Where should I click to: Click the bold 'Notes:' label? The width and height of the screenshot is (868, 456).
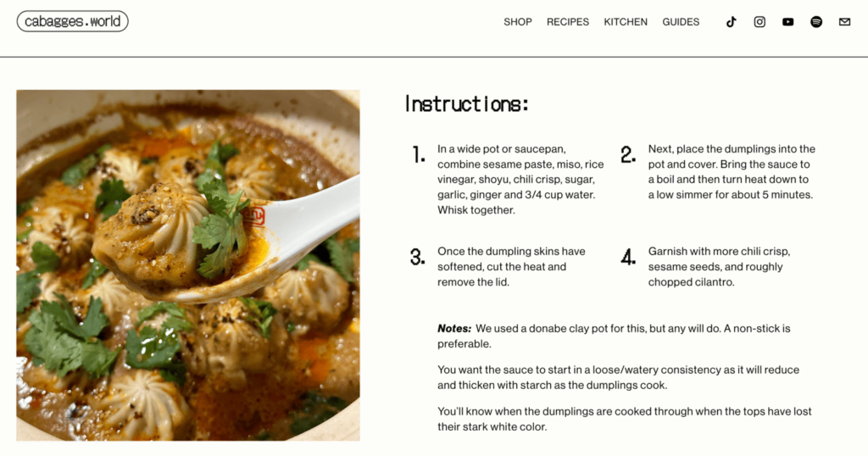(x=454, y=328)
